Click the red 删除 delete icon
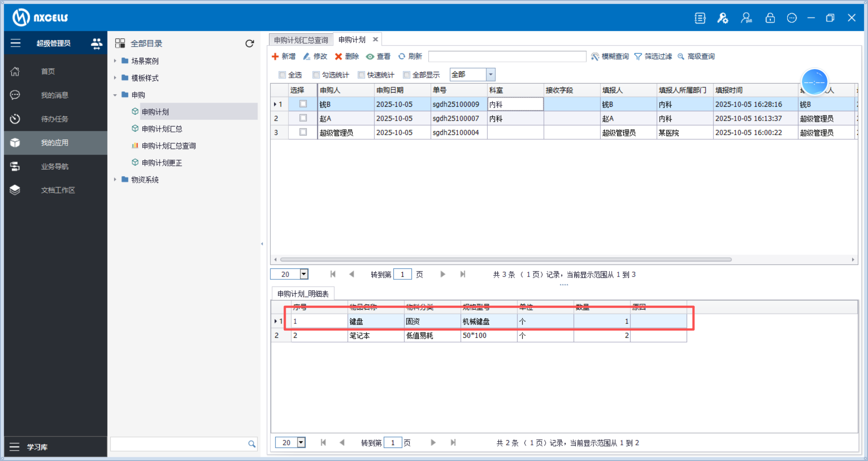This screenshot has height=461, width=868. [338, 56]
